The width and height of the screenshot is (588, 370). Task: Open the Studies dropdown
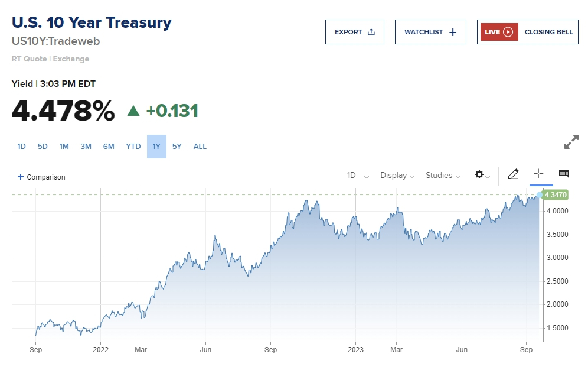pyautogui.click(x=443, y=176)
